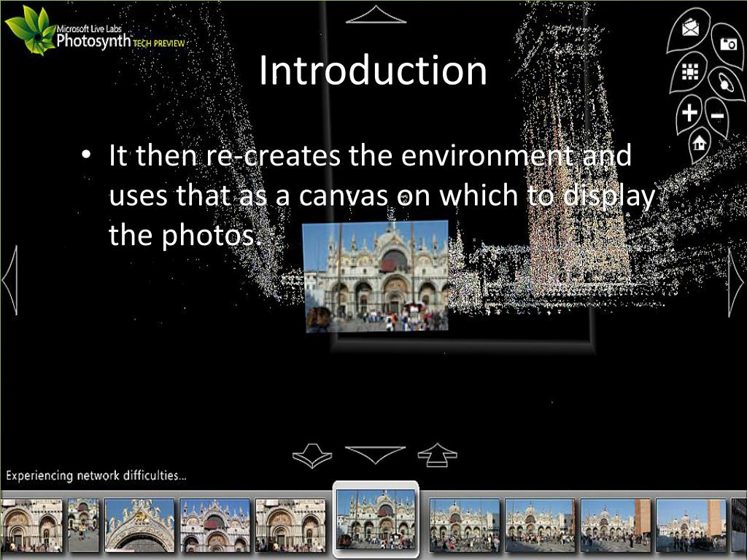Click "Experiencing network difficulties..." status text
747x560 pixels.
96,475
